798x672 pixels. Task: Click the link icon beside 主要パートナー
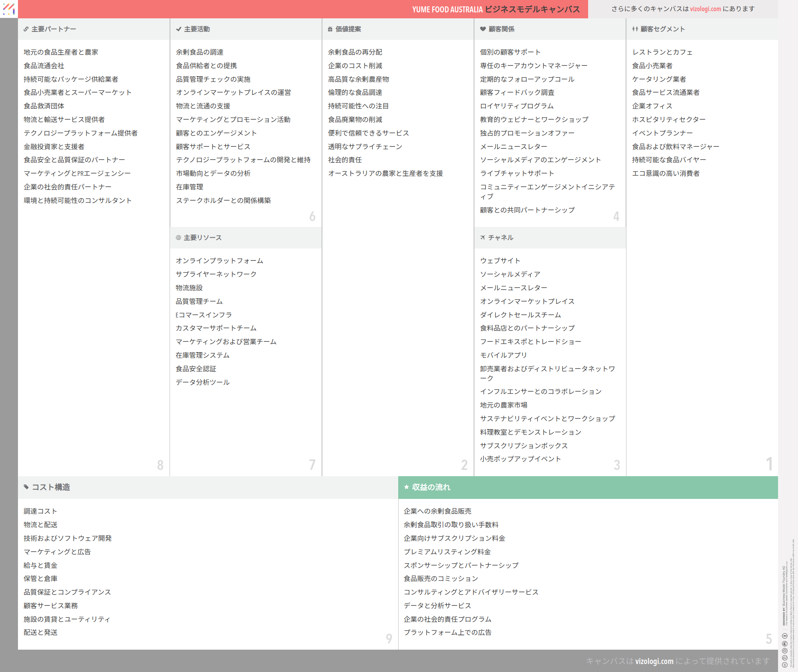pyautogui.click(x=26, y=29)
